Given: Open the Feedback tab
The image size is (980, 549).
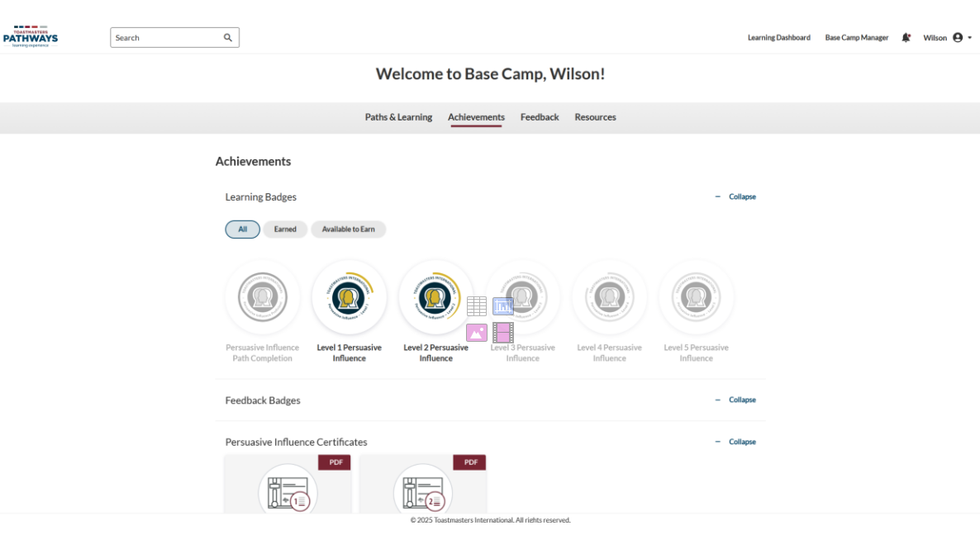Looking at the screenshot, I should [540, 117].
